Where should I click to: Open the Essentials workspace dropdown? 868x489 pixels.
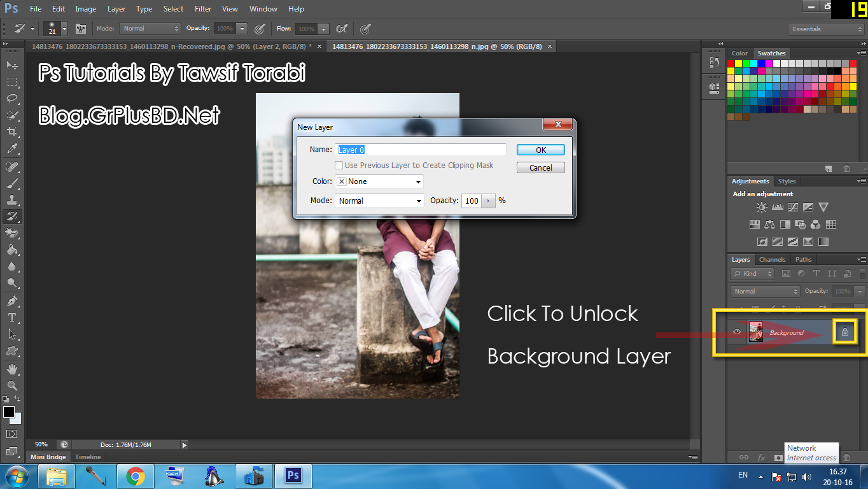pyautogui.click(x=826, y=29)
